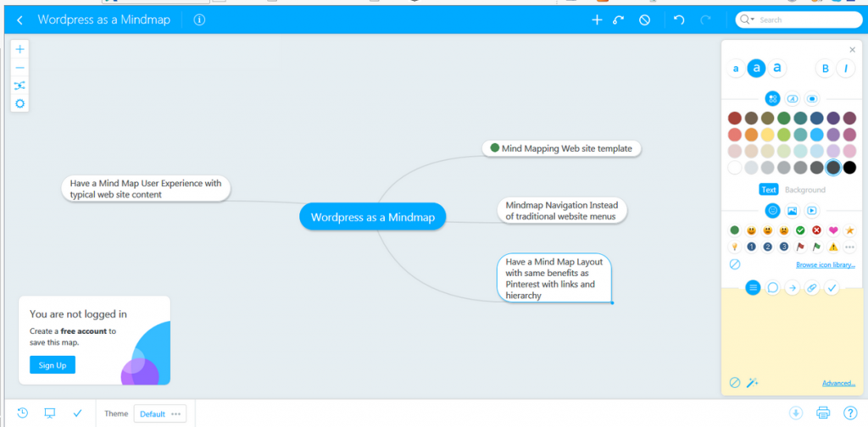
Task: Switch to the Text color tab
Action: tap(768, 190)
